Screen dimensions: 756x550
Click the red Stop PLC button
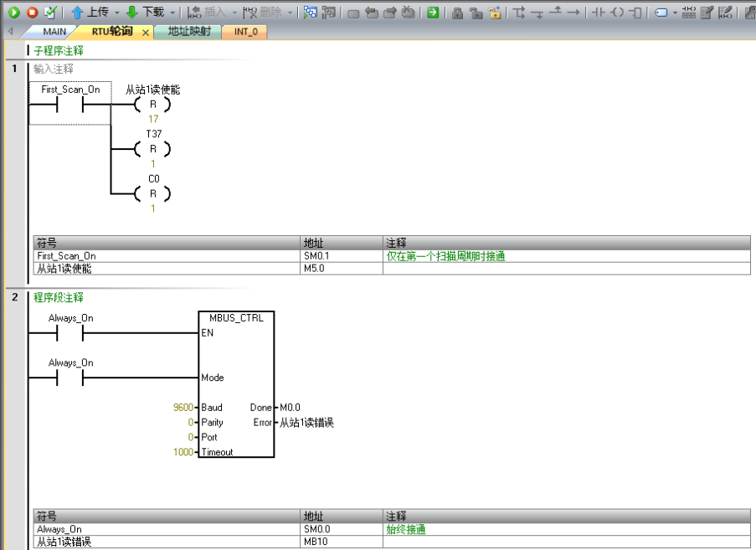click(x=33, y=13)
